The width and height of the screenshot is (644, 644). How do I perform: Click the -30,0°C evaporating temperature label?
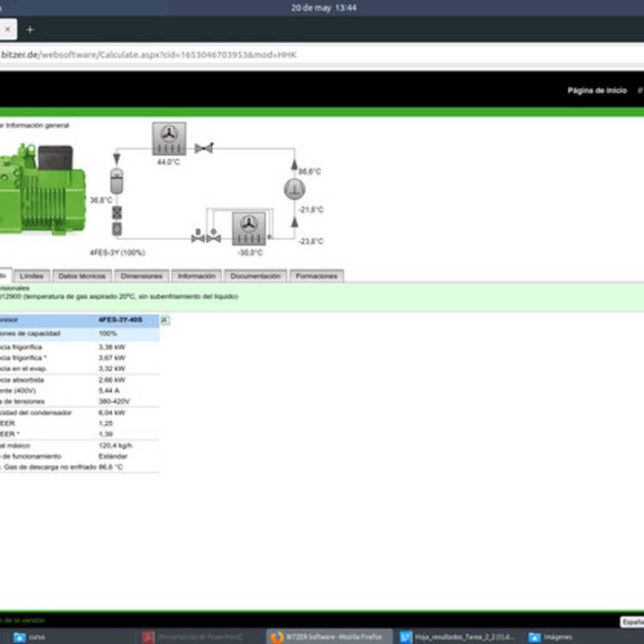coord(250,252)
